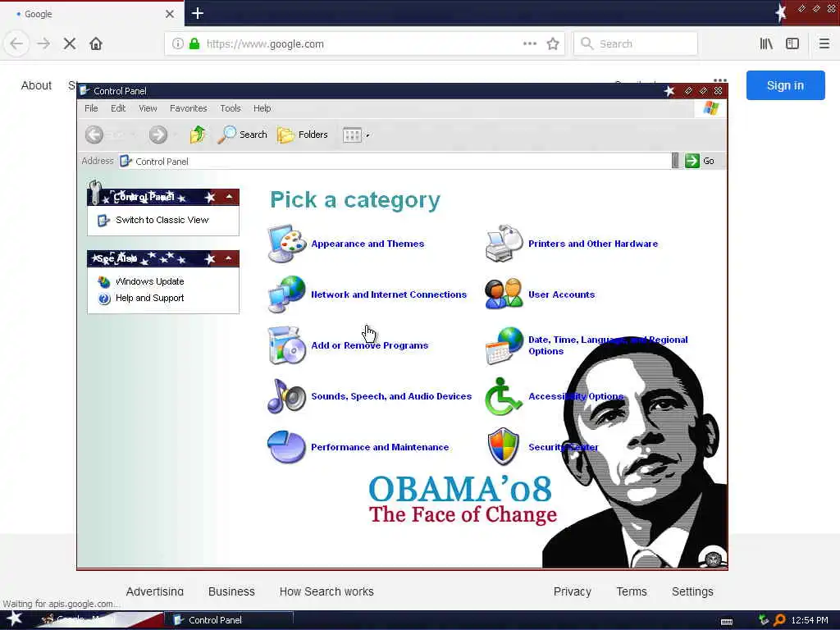Click the Firefox search box
The height and width of the screenshot is (630, 840).
point(636,43)
